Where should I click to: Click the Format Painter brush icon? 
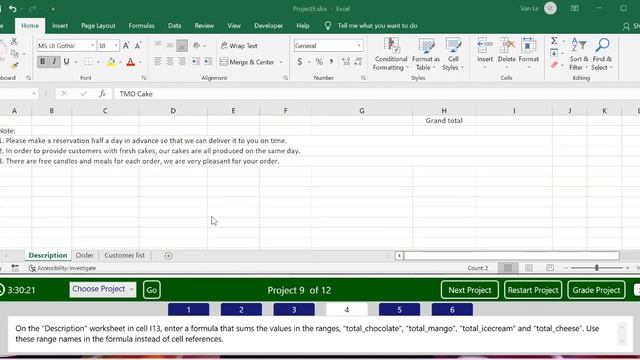pos(15,66)
